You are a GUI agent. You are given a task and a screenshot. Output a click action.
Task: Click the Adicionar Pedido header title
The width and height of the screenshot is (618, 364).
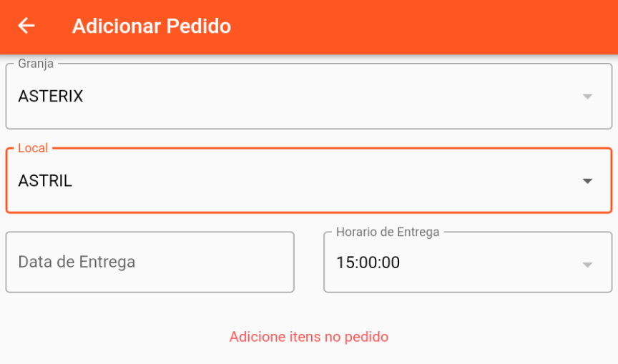[x=151, y=26]
